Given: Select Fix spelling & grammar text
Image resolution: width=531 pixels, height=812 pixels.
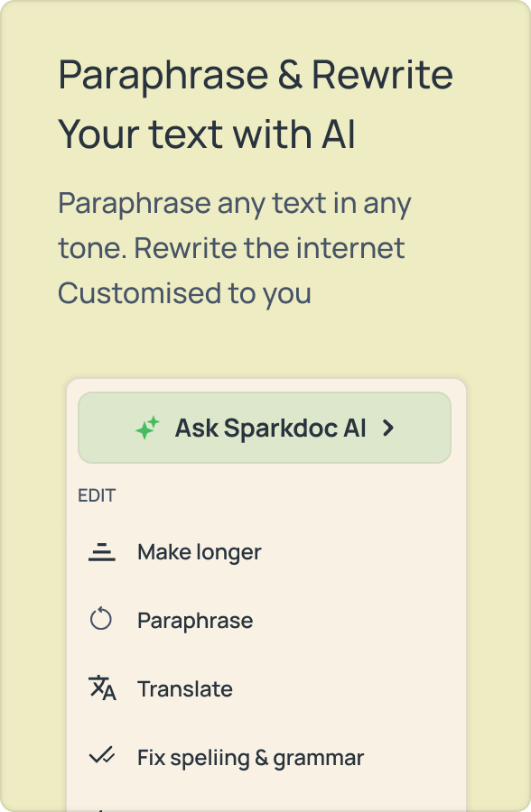Looking at the screenshot, I should [250, 759].
